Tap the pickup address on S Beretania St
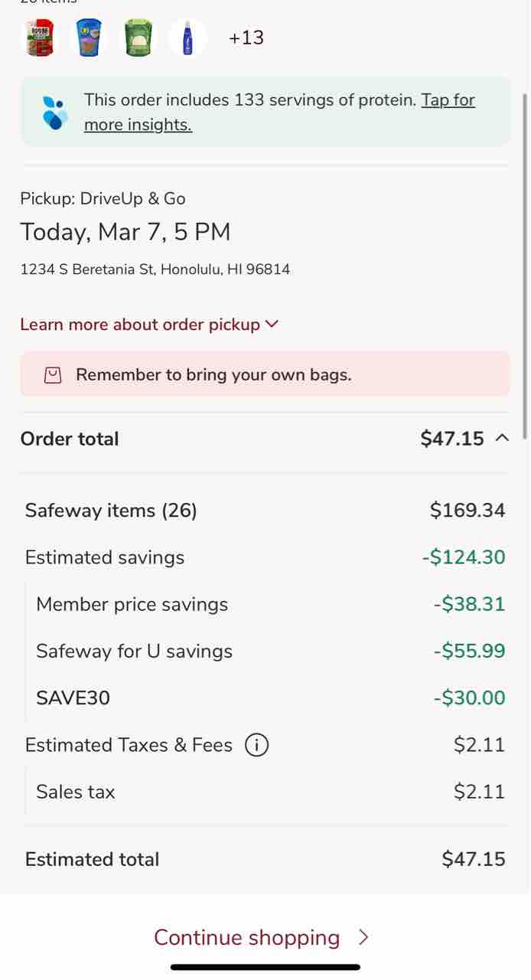This screenshot has height=980, width=531. point(155,269)
